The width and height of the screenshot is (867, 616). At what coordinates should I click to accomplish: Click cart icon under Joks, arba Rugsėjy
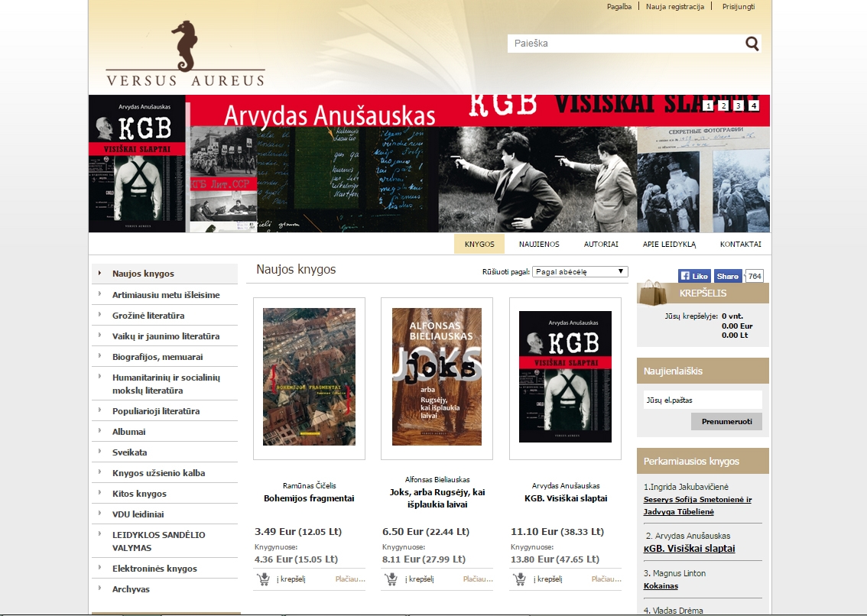391,579
